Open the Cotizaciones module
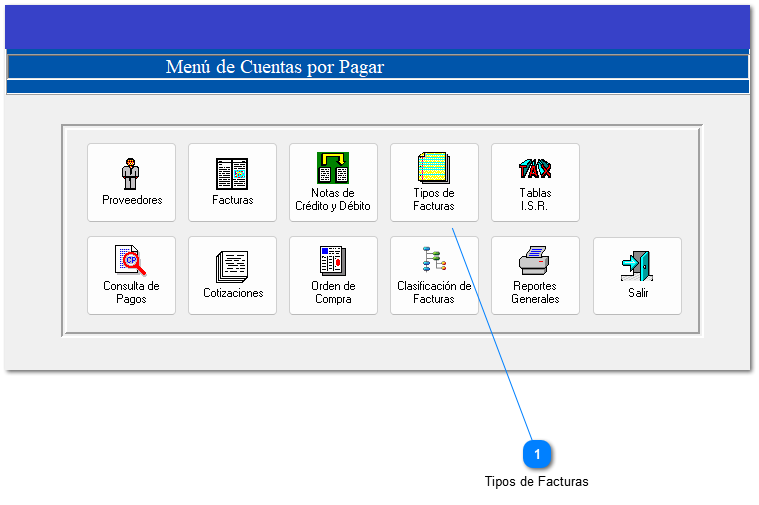This screenshot has width=759, height=505. tap(232, 275)
